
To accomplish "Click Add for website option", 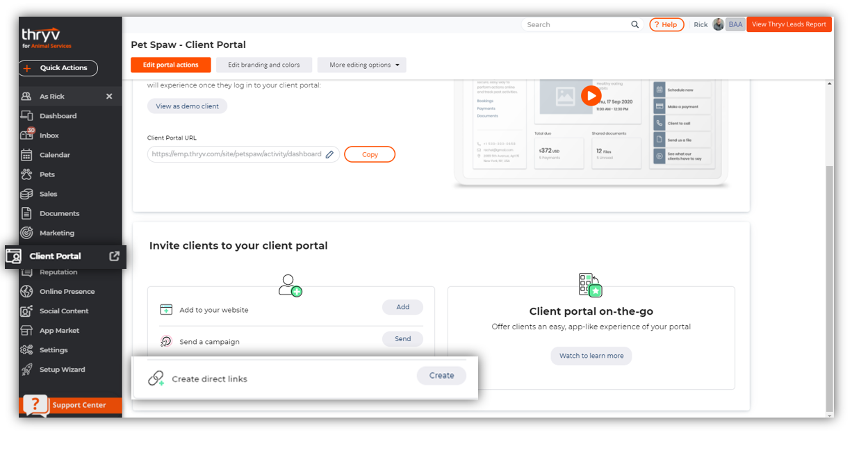I will pos(403,307).
